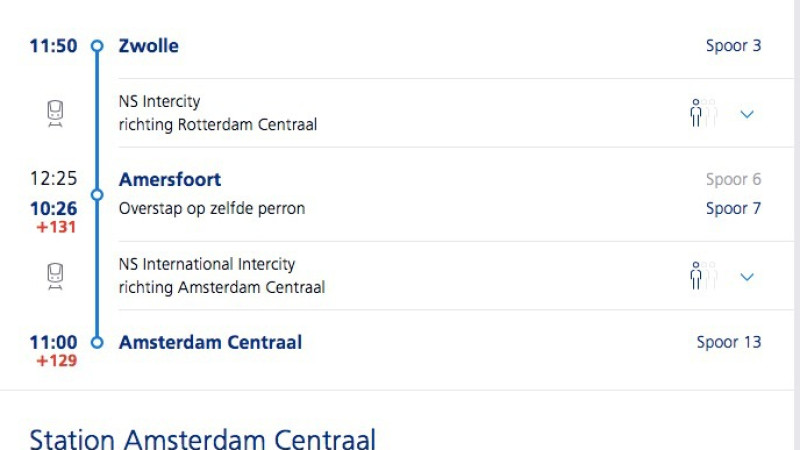800x450 pixels.
Task: Click the train icon beside NS Intercity
Action: point(56,114)
